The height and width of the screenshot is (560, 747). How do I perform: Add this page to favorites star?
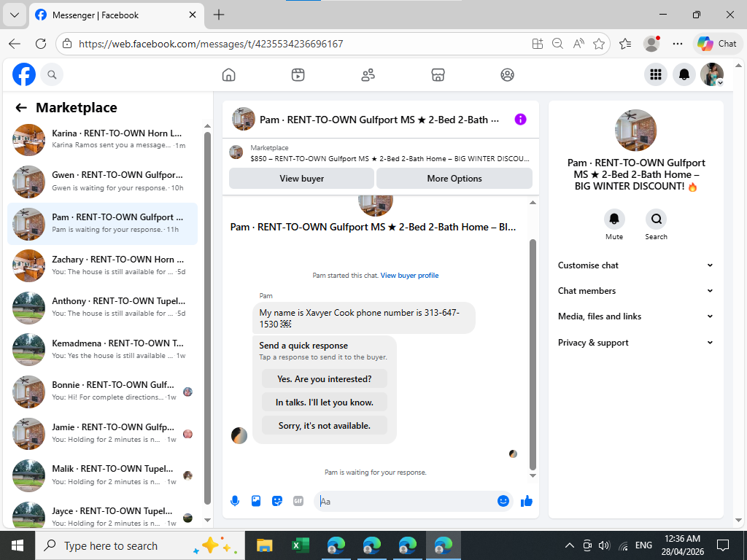pyautogui.click(x=599, y=44)
